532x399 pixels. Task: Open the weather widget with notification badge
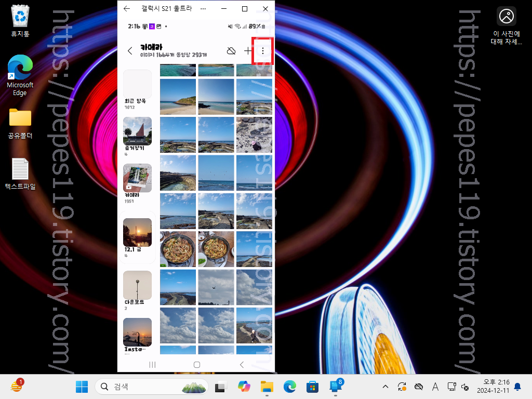coord(17,386)
